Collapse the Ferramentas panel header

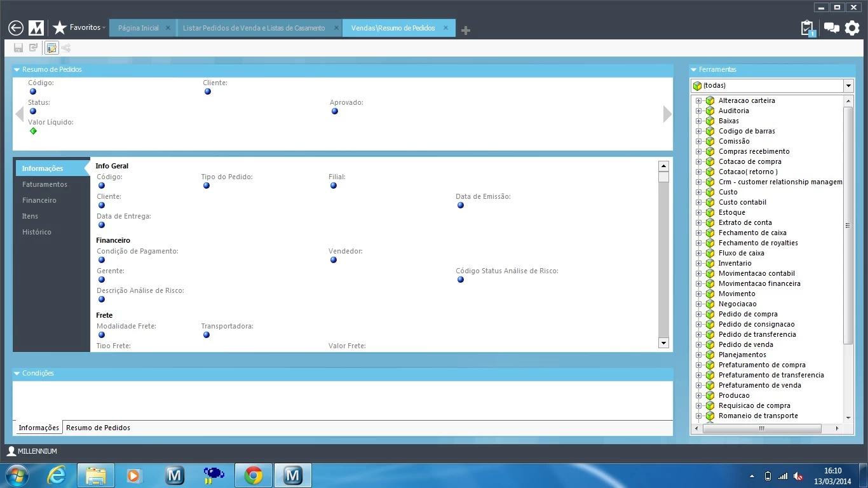click(694, 69)
